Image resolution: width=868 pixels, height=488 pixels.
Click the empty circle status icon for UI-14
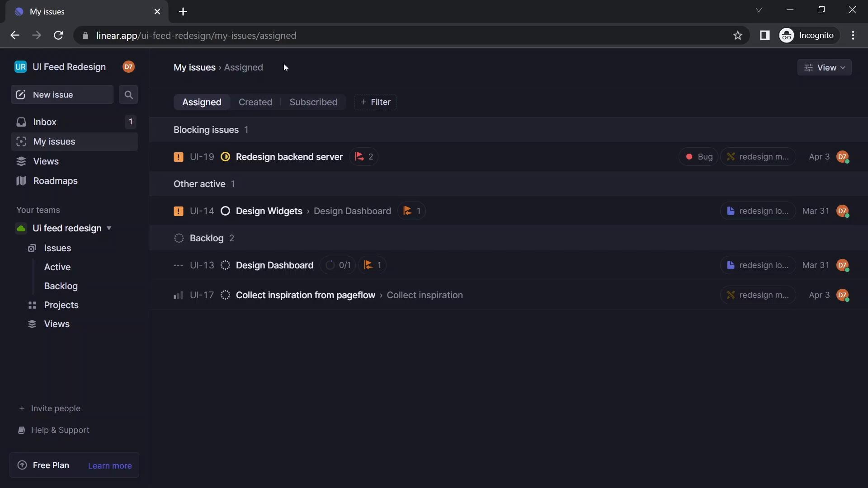(225, 211)
